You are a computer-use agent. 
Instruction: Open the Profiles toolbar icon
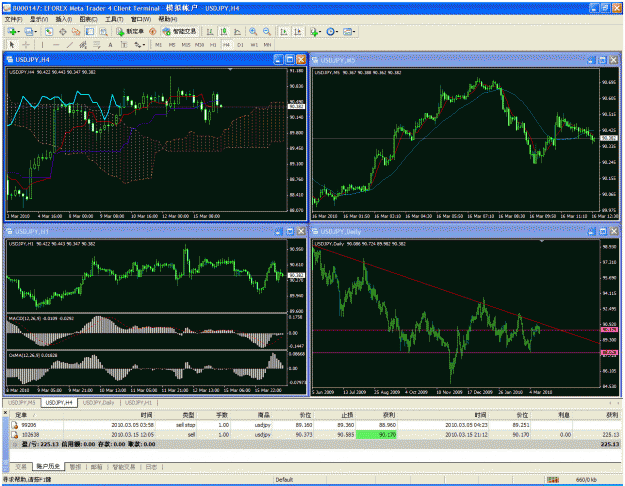pyautogui.click(x=29, y=31)
